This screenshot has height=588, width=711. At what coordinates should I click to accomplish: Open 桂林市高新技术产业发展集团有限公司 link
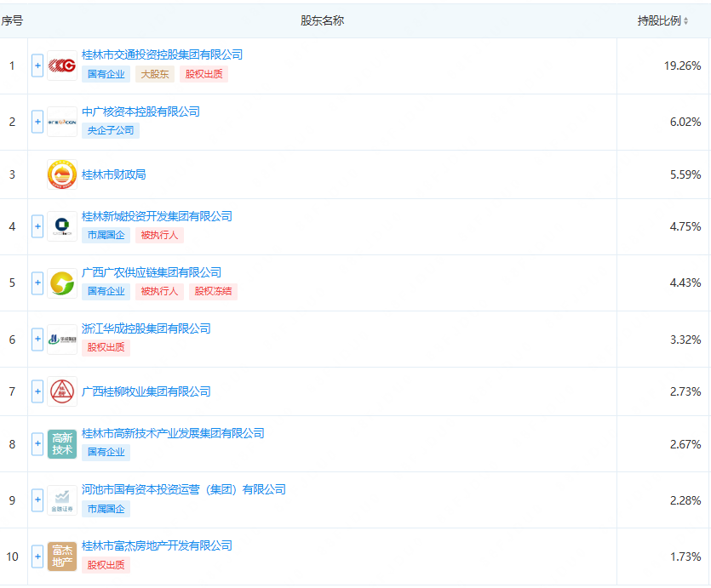click(x=173, y=433)
